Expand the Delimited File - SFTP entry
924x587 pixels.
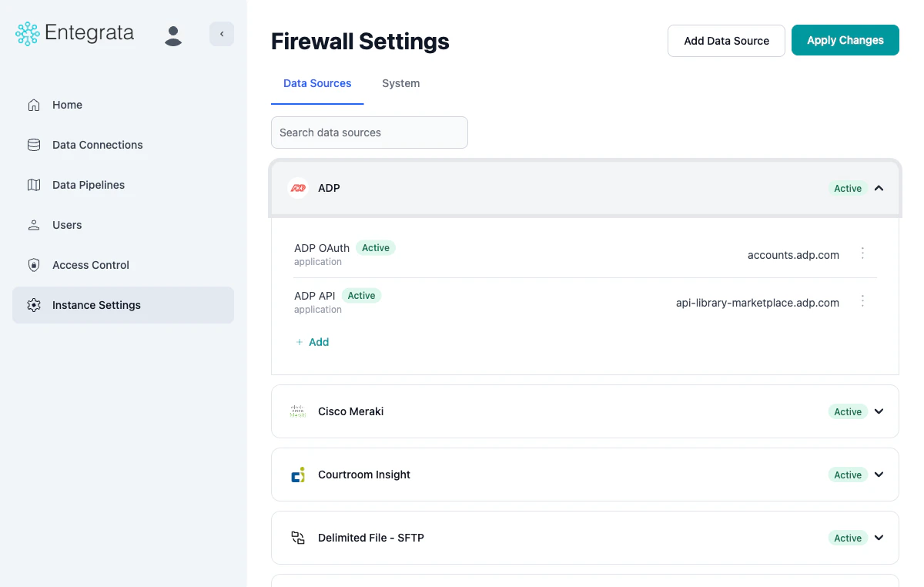click(879, 538)
